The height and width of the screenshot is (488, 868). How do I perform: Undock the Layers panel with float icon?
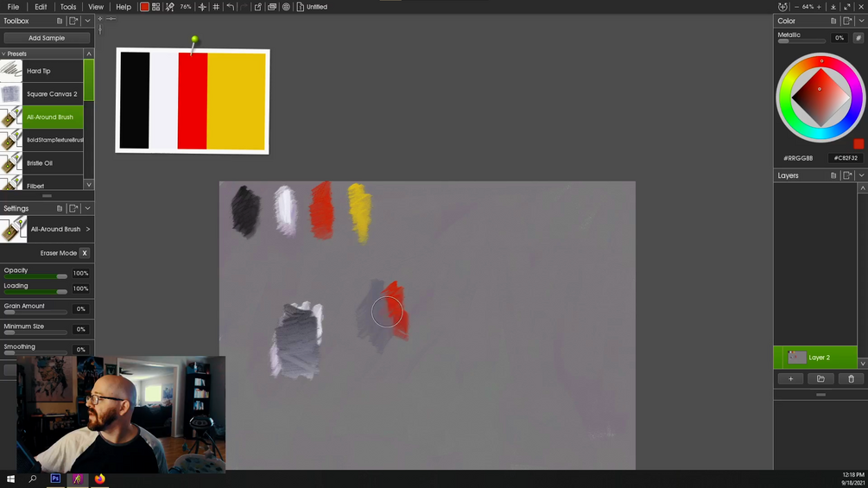coord(847,175)
